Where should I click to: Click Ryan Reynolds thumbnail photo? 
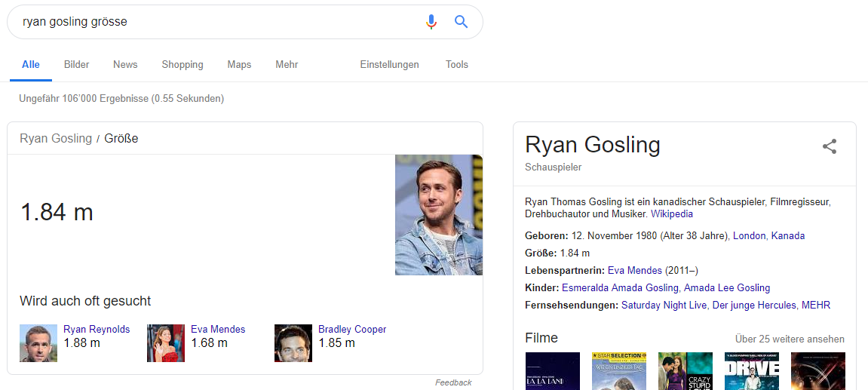pos(38,343)
